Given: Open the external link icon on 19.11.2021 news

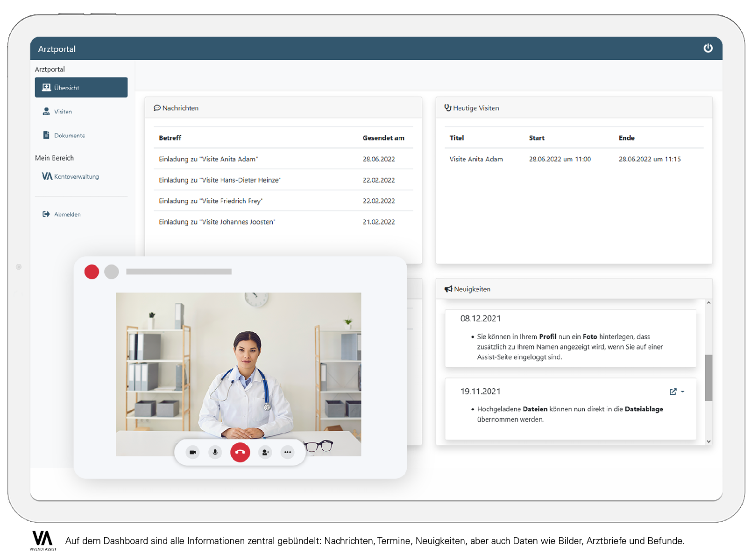Looking at the screenshot, I should (673, 392).
